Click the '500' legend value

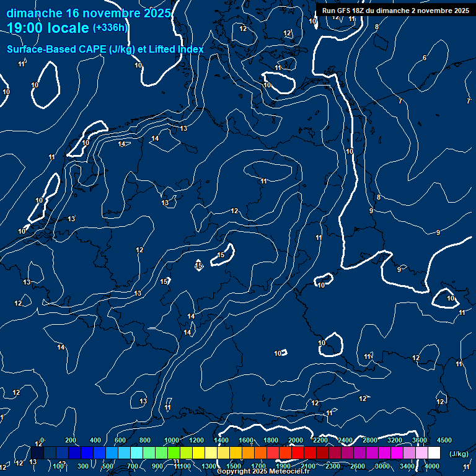click(107, 466)
